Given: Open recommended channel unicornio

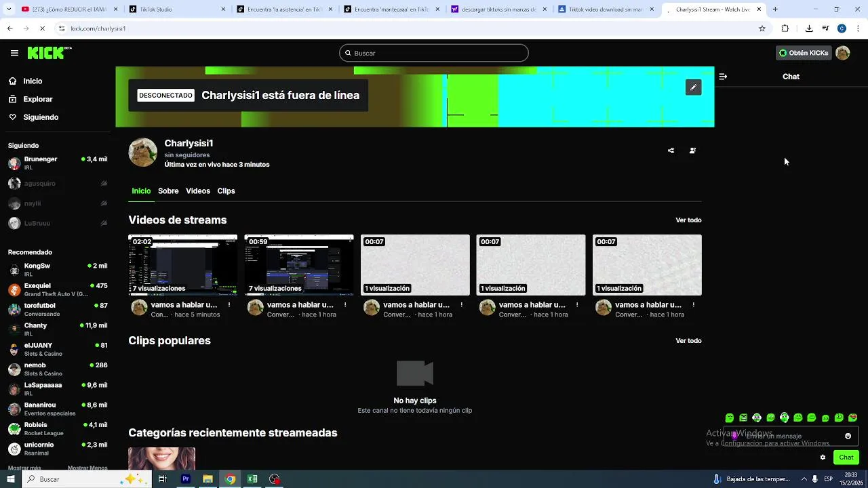Looking at the screenshot, I should [x=58, y=449].
